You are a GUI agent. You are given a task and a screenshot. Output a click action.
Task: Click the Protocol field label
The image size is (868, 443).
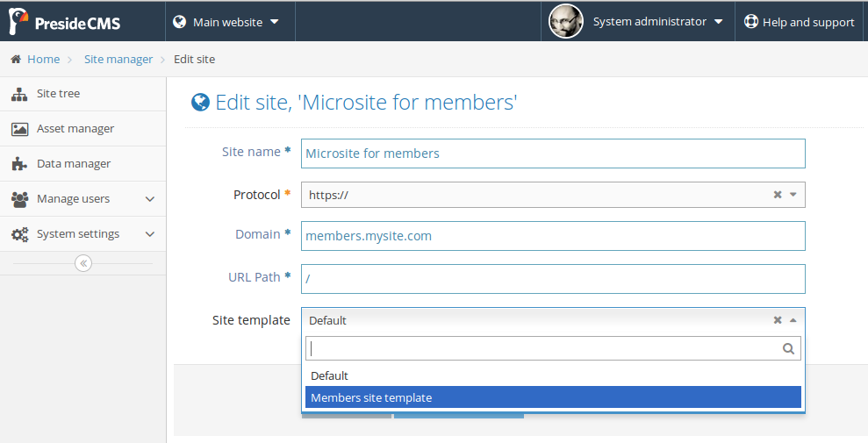(x=257, y=195)
